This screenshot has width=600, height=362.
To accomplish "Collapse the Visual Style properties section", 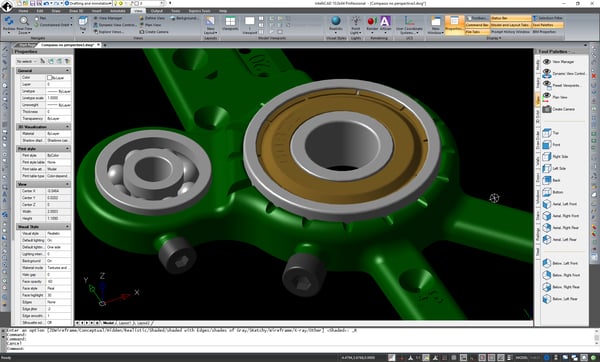I will pos(67,227).
